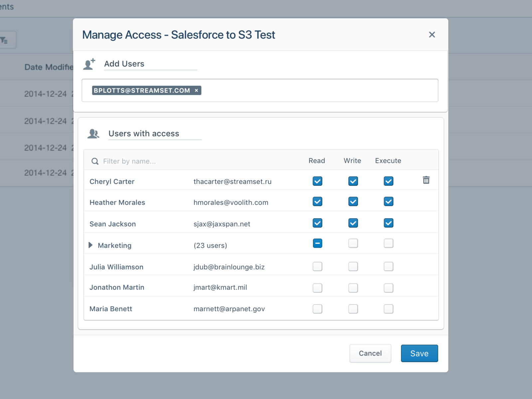
Task: Click hmorales@voolith.com email
Action: coord(231,202)
